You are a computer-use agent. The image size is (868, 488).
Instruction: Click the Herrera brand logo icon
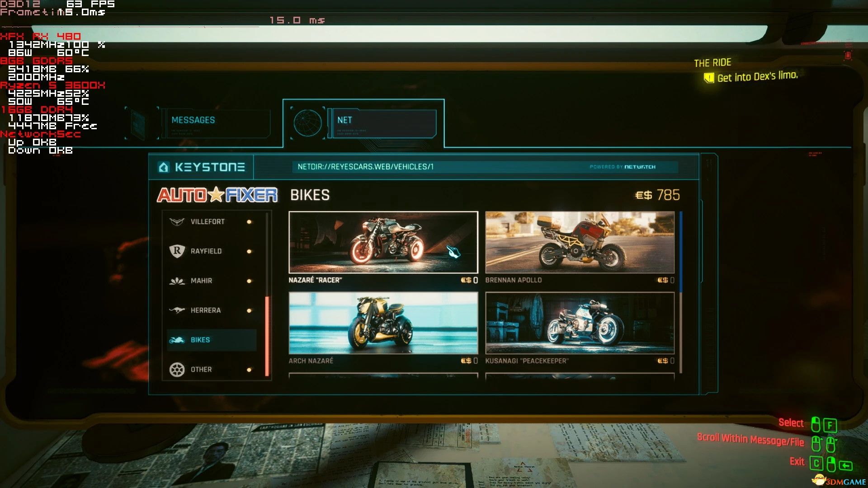coord(177,310)
